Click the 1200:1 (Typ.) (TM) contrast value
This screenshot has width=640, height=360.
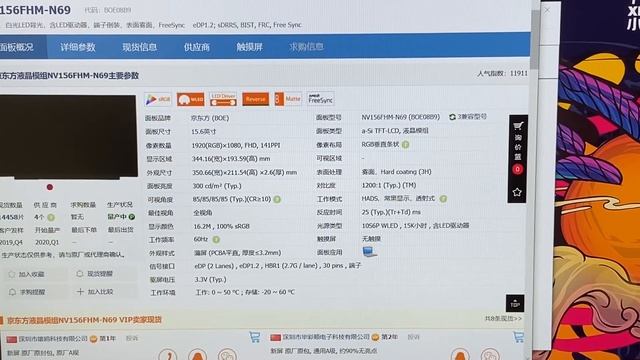pos(389,185)
